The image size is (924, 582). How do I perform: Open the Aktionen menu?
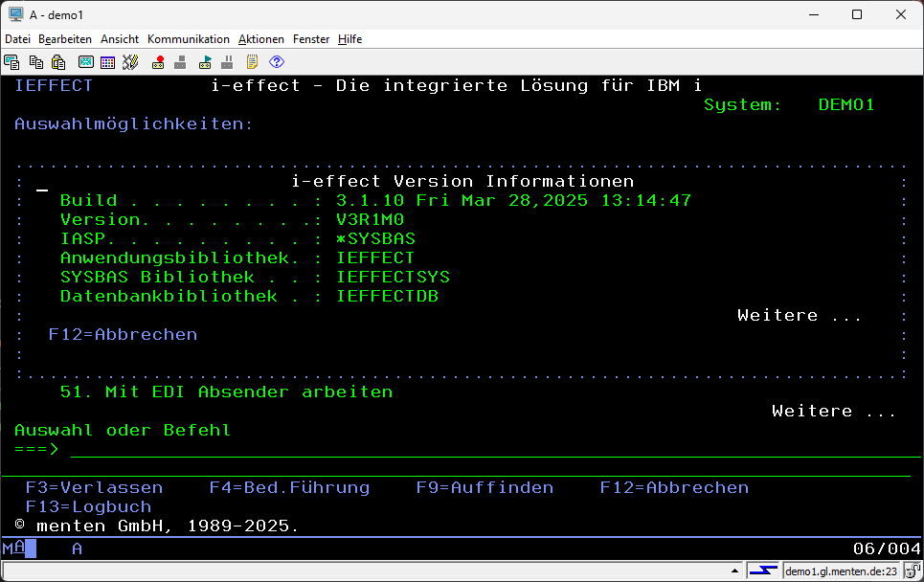[x=260, y=39]
